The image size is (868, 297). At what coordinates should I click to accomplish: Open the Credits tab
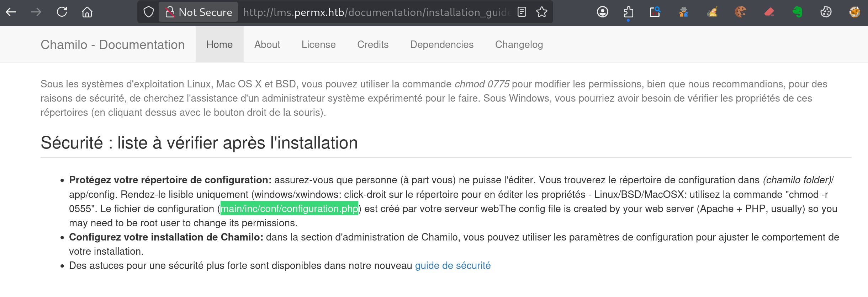[x=372, y=44]
